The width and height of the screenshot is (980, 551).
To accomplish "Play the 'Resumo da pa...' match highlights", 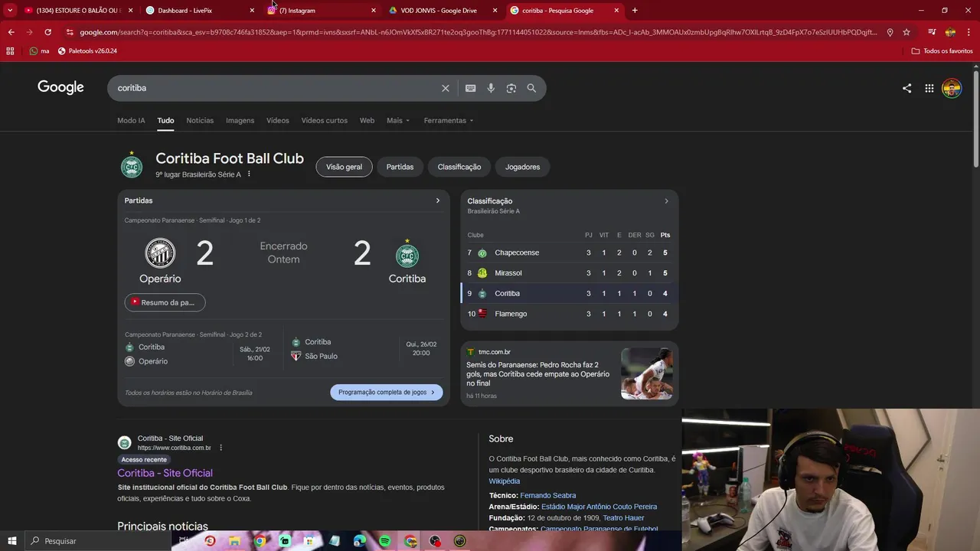I will point(165,302).
